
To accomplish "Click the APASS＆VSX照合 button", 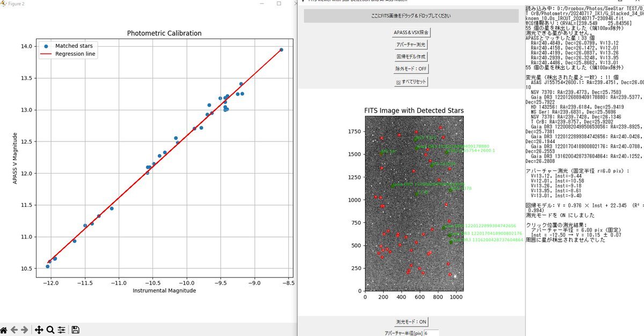I will coord(411,32).
